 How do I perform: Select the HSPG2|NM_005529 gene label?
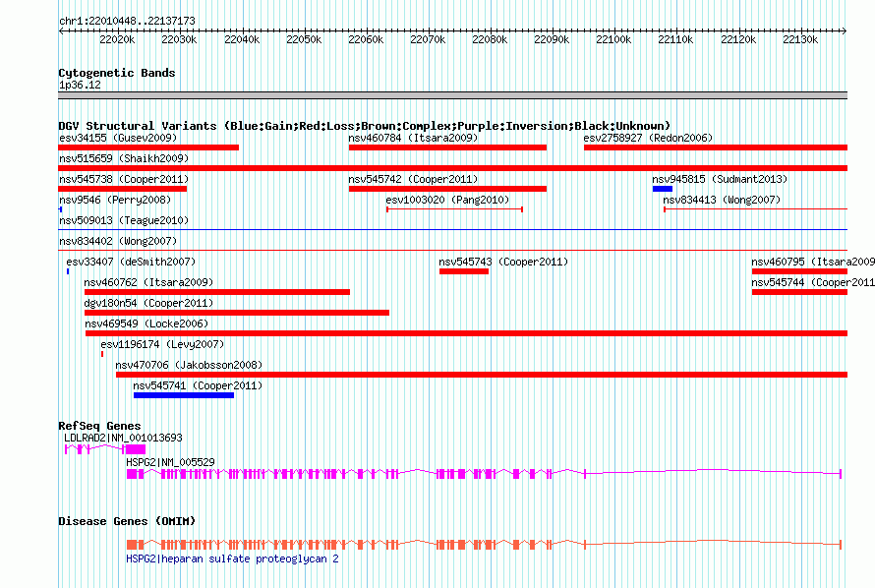170,462
